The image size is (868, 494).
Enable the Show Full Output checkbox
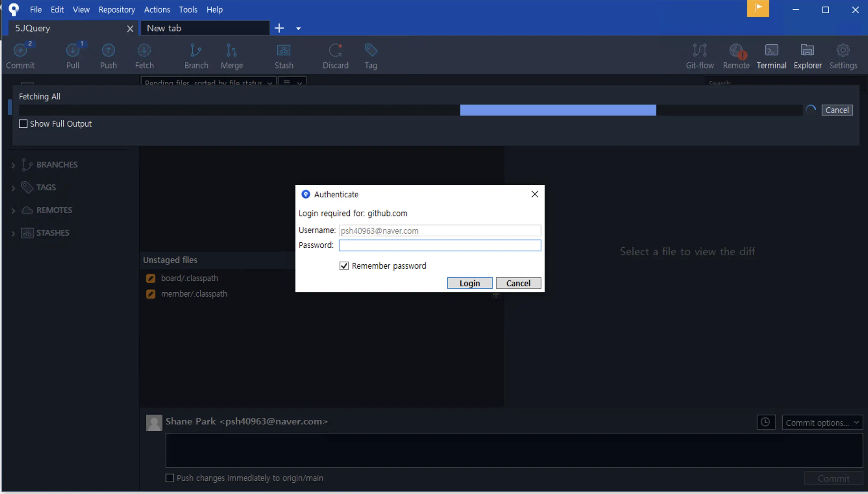point(23,124)
